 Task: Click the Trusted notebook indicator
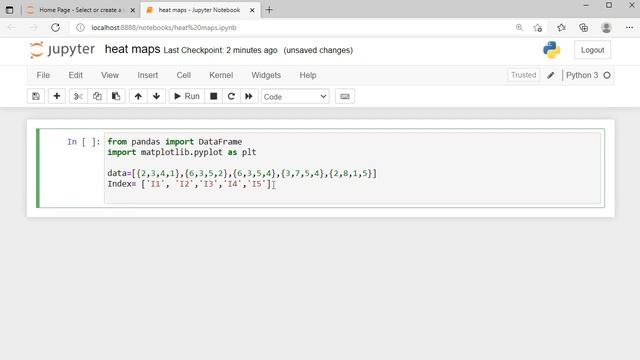pyautogui.click(x=523, y=75)
